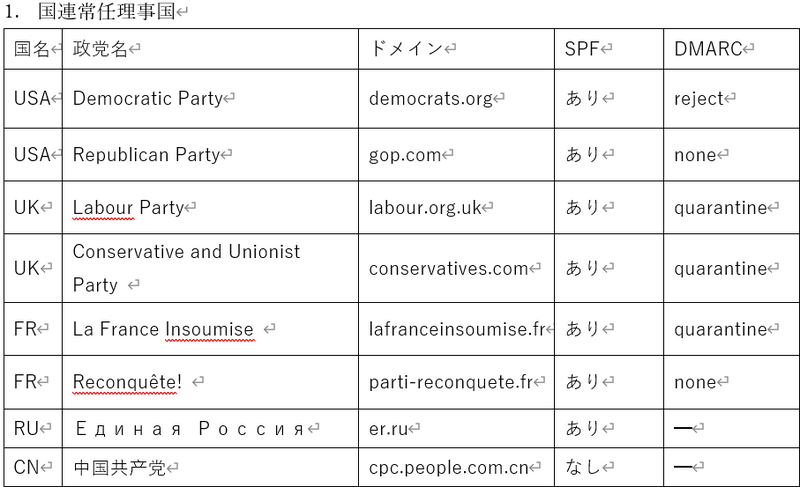
Task: Click the conservatives.com domain cell
Action: tap(447, 268)
